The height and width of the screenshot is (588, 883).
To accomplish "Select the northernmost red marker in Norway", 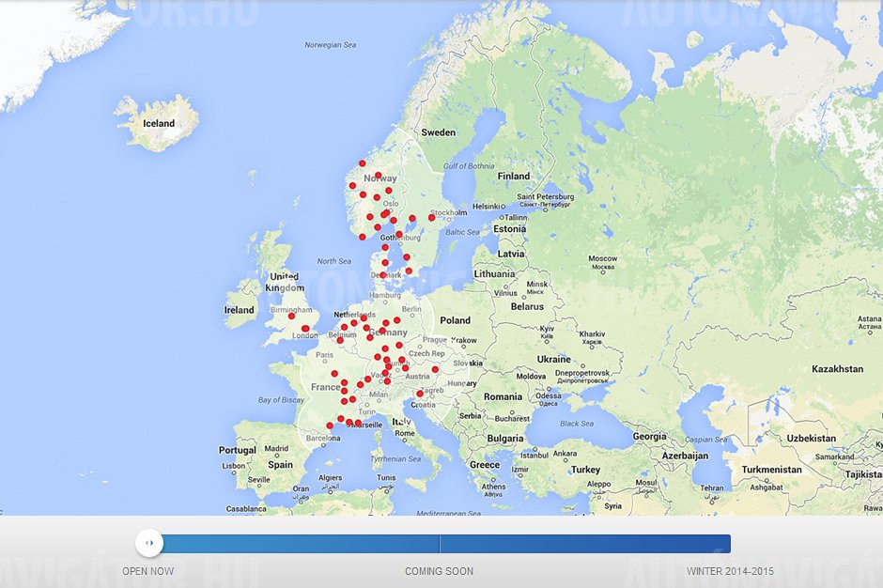I will tap(362, 162).
